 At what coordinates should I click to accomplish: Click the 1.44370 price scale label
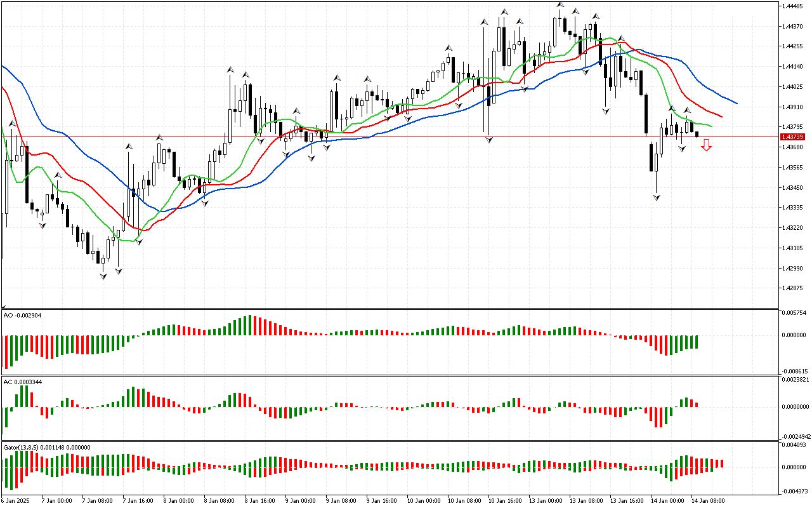click(793, 26)
